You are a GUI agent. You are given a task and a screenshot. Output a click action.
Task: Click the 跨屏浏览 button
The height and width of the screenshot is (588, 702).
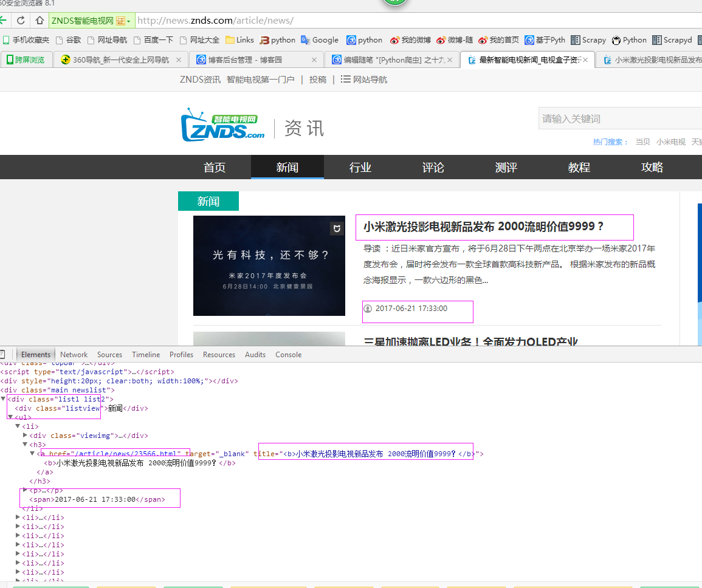pos(26,60)
